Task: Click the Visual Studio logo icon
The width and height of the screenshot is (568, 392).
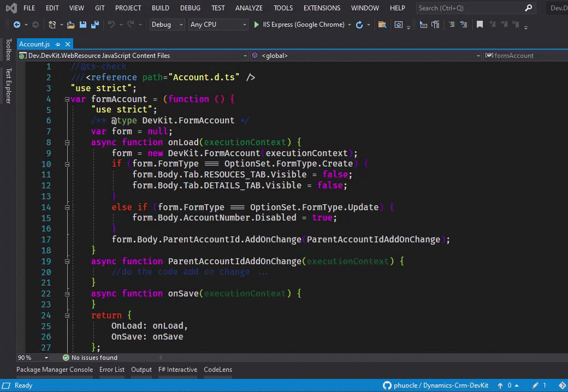Action: point(11,8)
